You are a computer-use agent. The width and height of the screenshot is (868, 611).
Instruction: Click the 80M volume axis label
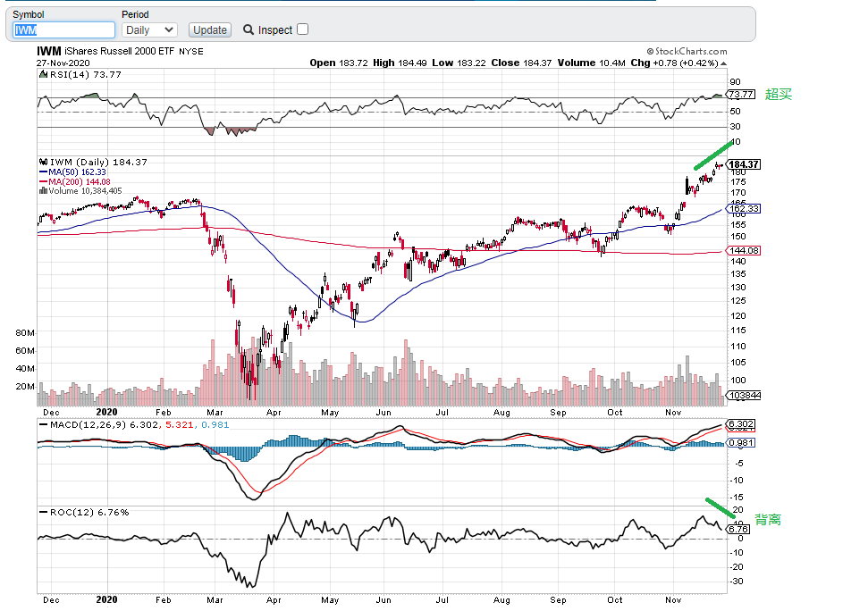(25, 333)
